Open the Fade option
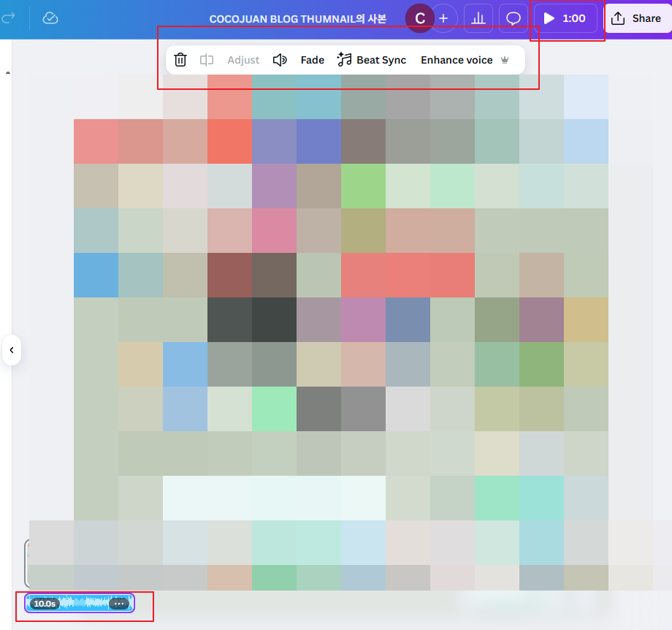The height and width of the screenshot is (630, 672). click(x=312, y=60)
